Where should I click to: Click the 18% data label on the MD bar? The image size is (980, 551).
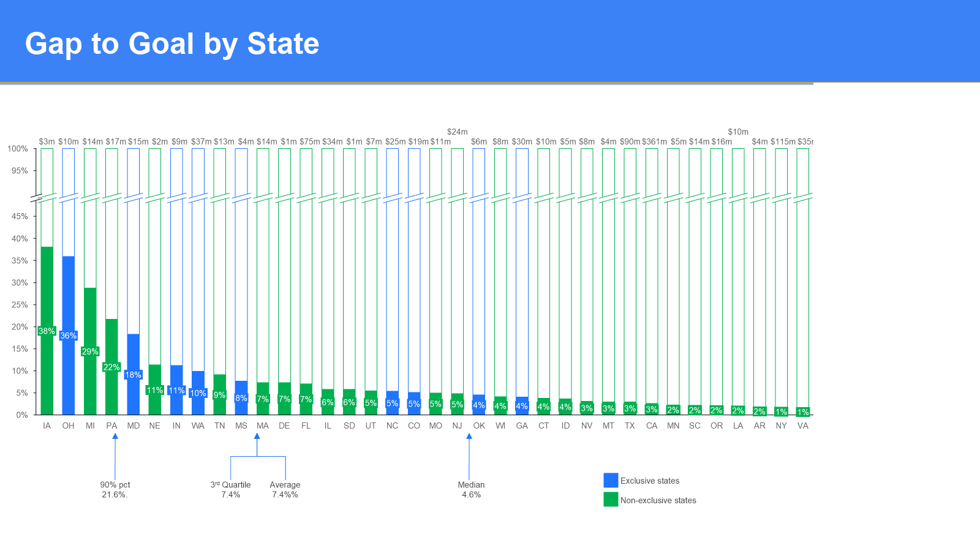click(x=133, y=375)
